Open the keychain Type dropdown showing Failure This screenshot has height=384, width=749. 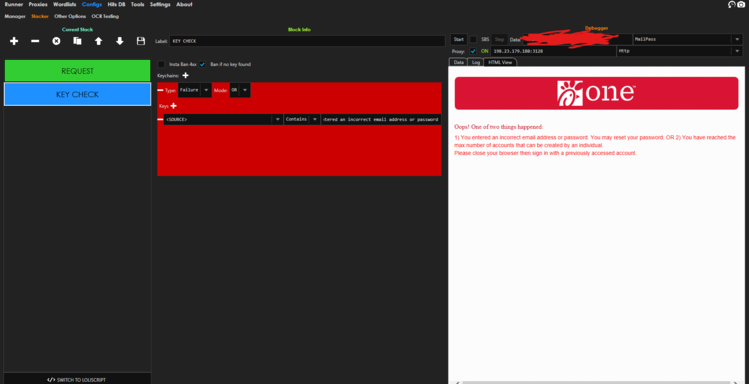pyautogui.click(x=195, y=90)
